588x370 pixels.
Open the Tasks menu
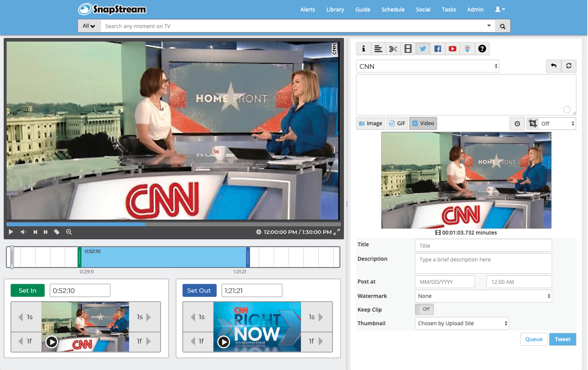(449, 10)
